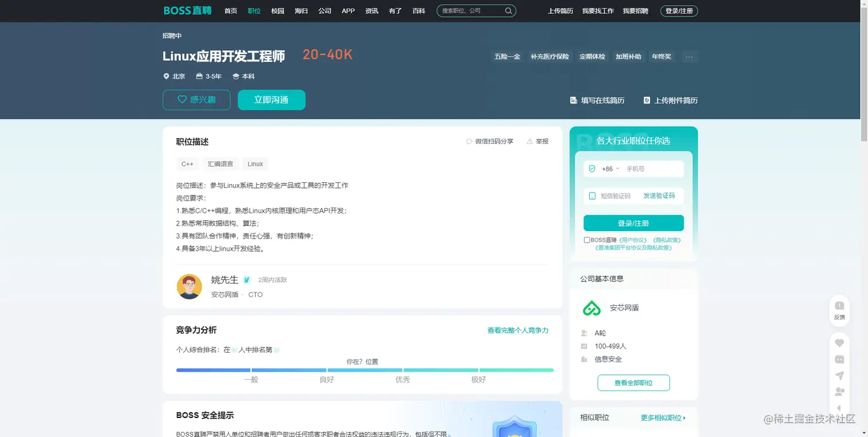Click the C++ skill tag
This screenshot has width=868, height=437.
click(x=188, y=164)
